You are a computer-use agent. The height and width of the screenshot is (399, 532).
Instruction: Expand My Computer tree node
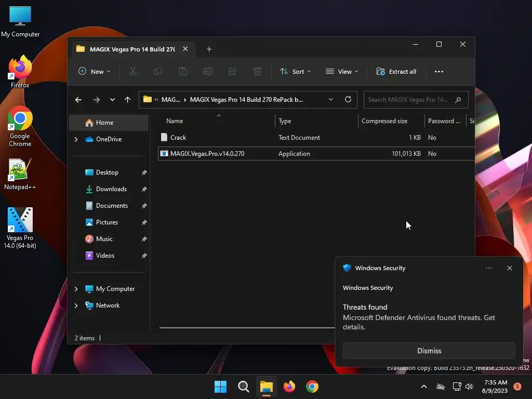pos(76,289)
